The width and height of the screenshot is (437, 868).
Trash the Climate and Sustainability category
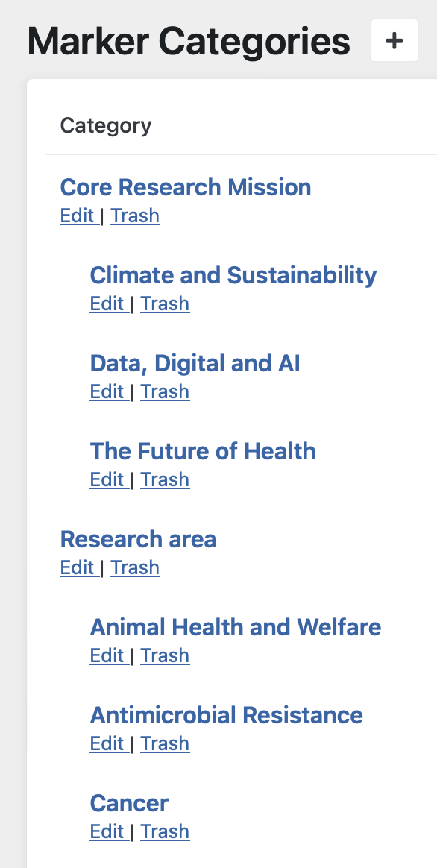tap(165, 304)
